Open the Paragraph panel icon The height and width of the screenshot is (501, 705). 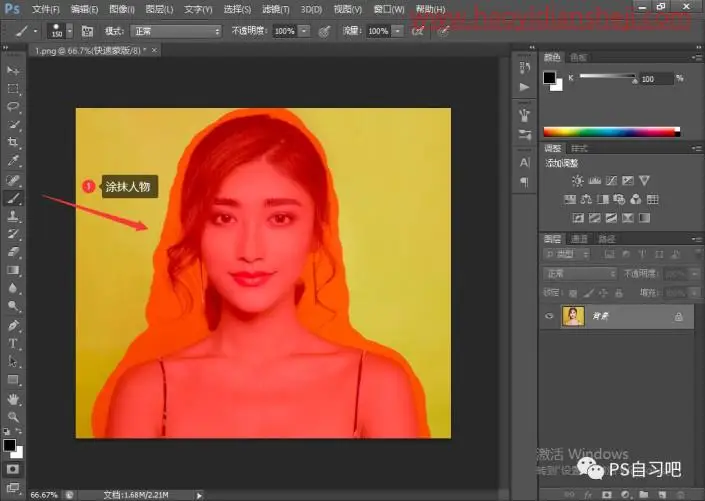(524, 182)
